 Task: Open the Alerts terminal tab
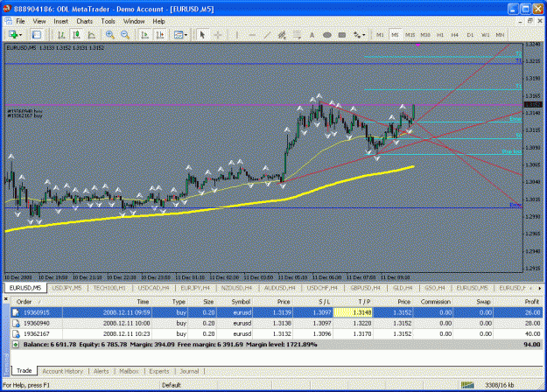pyautogui.click(x=102, y=371)
